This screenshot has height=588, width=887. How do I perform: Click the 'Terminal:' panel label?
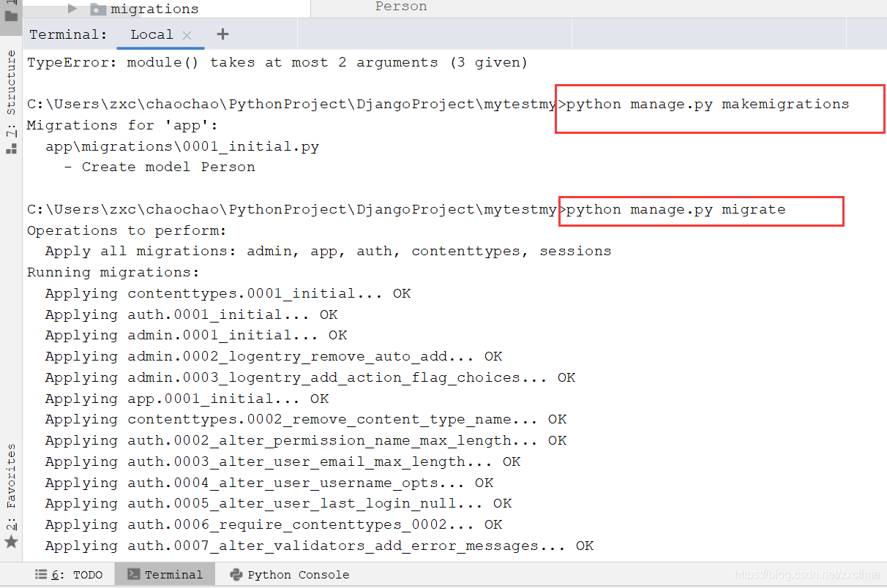coord(68,34)
